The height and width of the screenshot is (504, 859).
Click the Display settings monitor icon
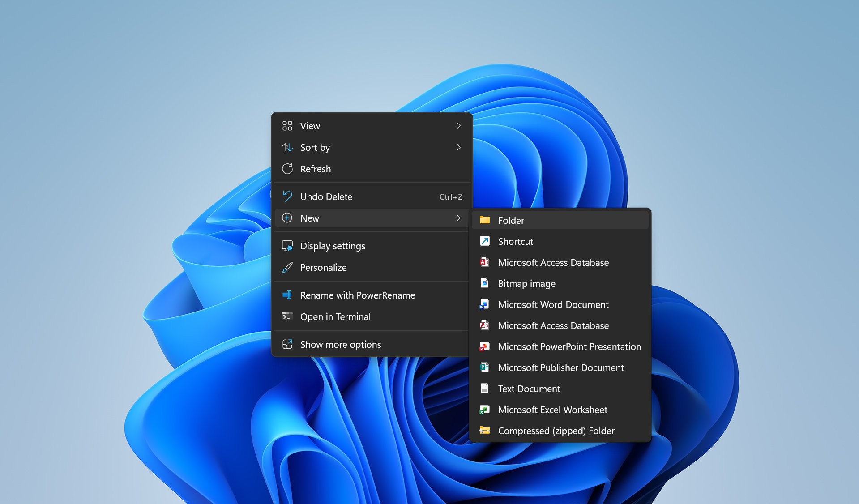coord(287,246)
